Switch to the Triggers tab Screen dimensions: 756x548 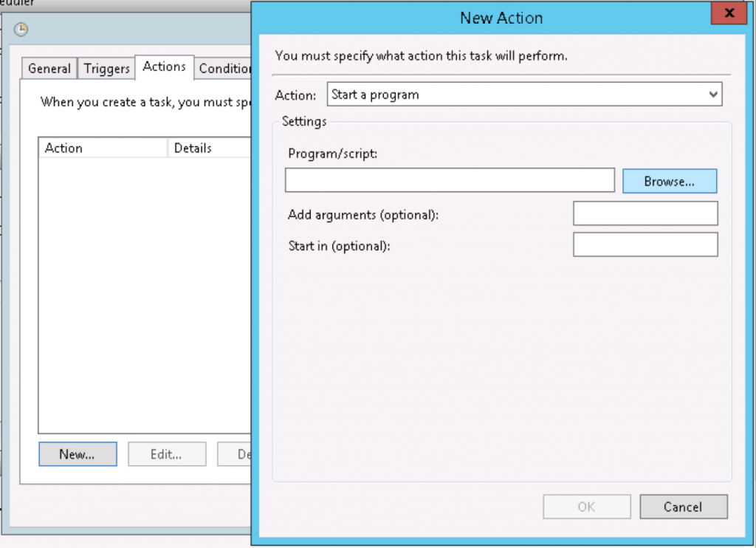pos(106,68)
